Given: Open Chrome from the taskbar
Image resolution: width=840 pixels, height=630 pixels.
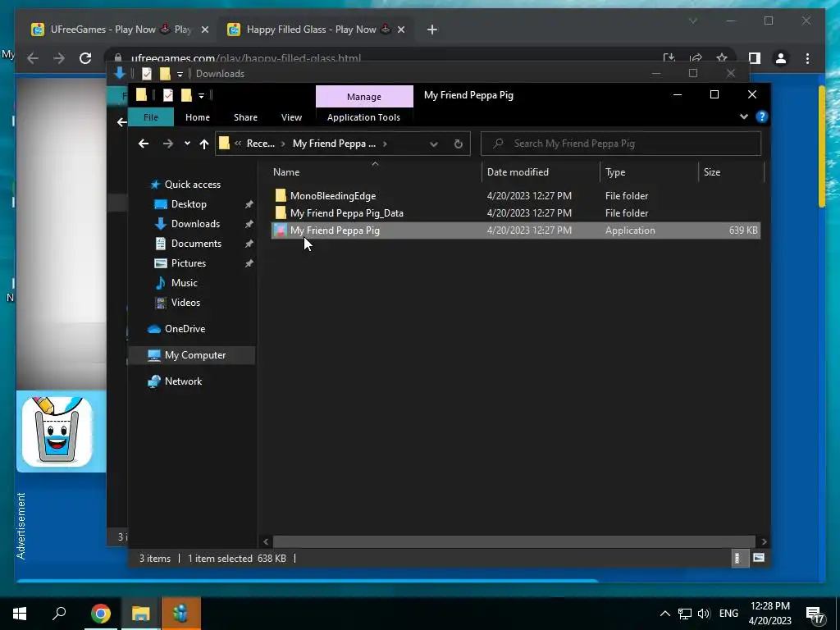Looking at the screenshot, I should pos(100,614).
